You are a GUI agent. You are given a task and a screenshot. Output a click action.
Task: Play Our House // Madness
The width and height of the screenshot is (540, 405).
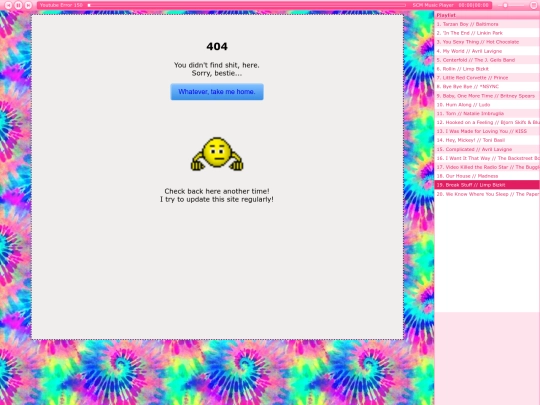(487, 176)
